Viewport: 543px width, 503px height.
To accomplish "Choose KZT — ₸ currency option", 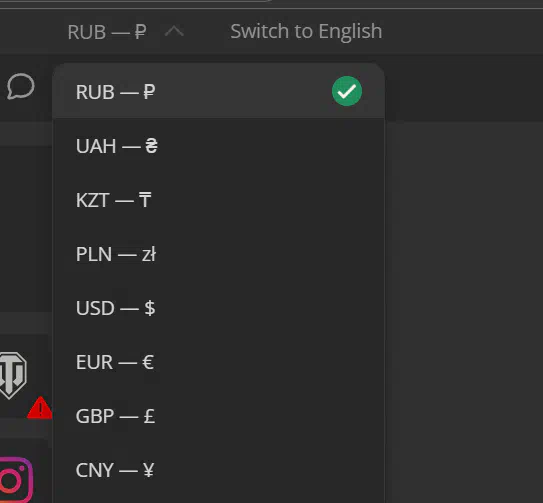I will click(x=219, y=200).
